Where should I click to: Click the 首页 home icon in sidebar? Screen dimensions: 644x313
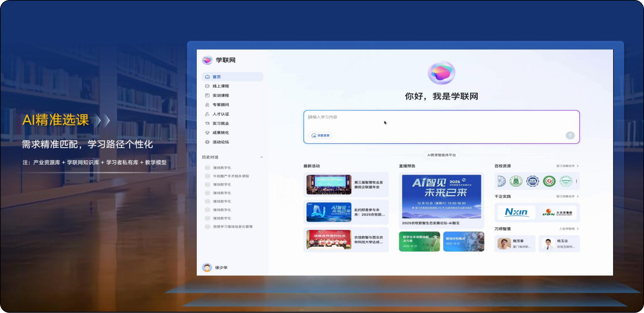(207, 77)
